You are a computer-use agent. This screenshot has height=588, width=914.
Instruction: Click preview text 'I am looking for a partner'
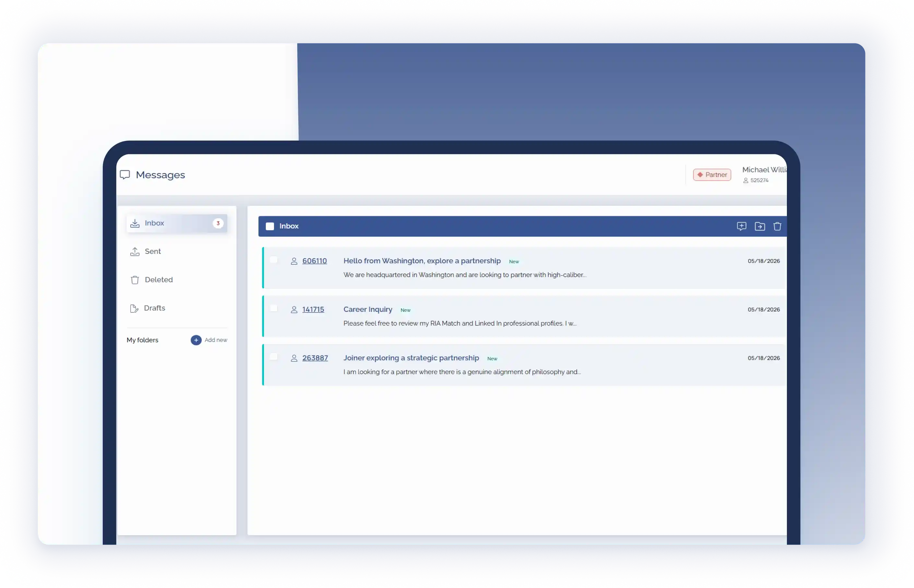point(462,372)
